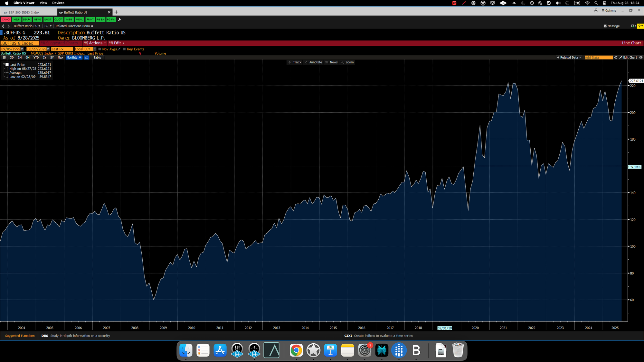The image size is (644, 362).
Task: Go back with the left arrow
Action: 3,26
